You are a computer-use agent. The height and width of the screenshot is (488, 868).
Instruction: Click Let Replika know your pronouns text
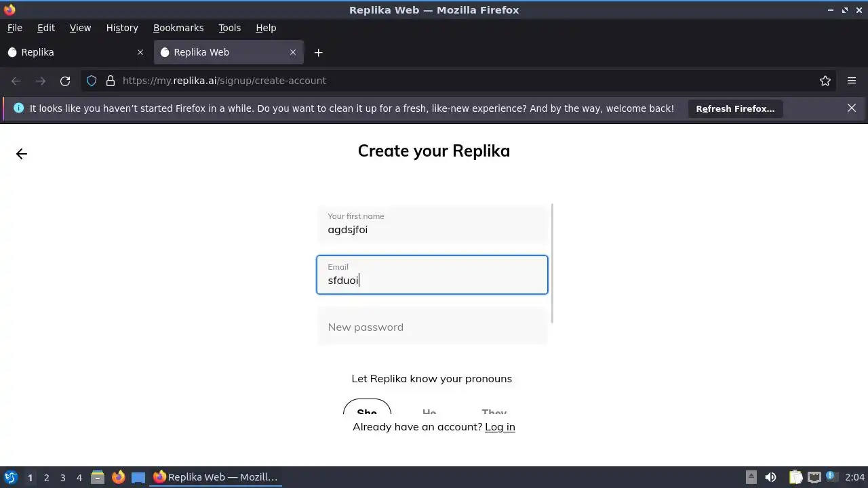[x=432, y=379]
